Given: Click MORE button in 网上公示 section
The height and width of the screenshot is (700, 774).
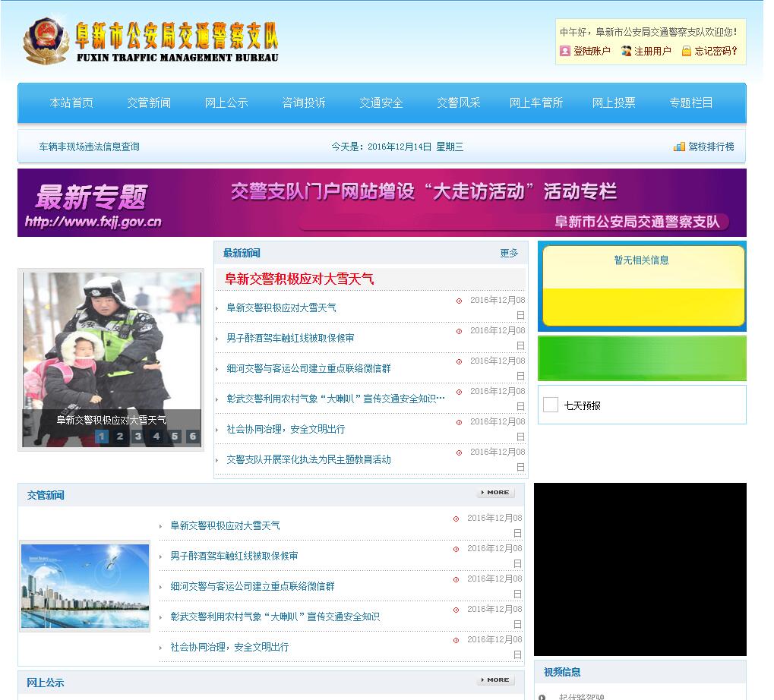Looking at the screenshot, I should [x=495, y=680].
